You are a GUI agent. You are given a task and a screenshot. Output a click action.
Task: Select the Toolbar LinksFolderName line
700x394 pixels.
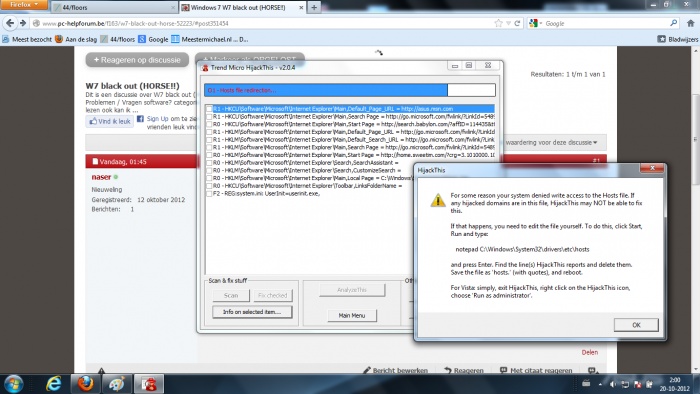click(308, 186)
